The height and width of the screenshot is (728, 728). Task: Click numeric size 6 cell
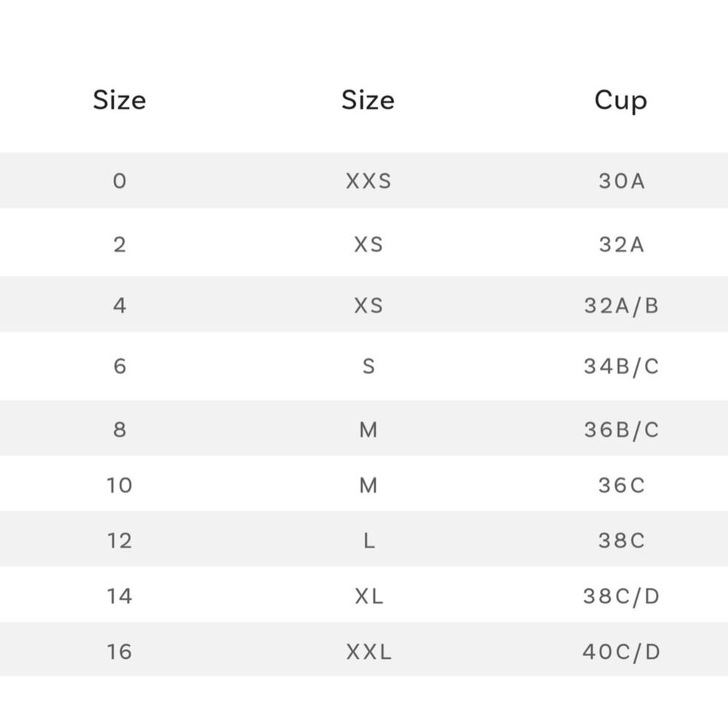(119, 366)
